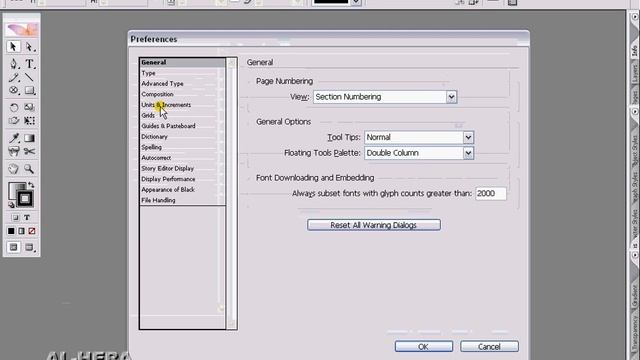The image size is (640, 360).
Task: Select the Hand tool
Action: pyautogui.click(x=13, y=169)
